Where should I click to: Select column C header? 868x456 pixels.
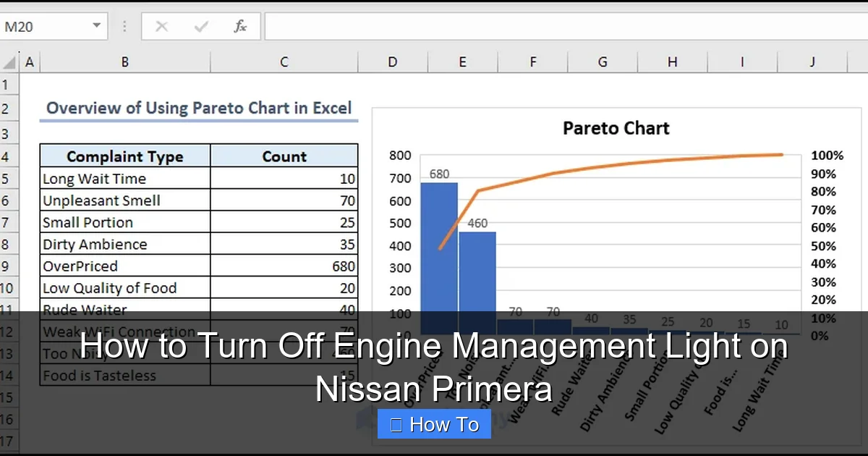(x=284, y=62)
